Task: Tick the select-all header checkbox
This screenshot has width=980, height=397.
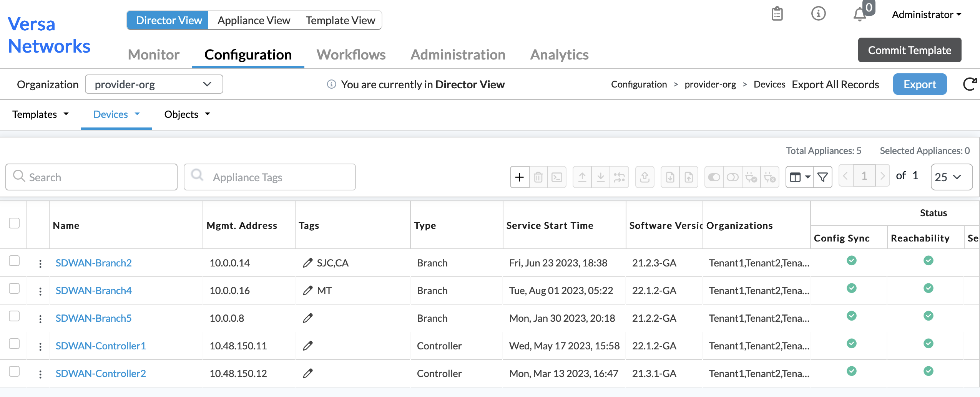Action: tap(14, 223)
